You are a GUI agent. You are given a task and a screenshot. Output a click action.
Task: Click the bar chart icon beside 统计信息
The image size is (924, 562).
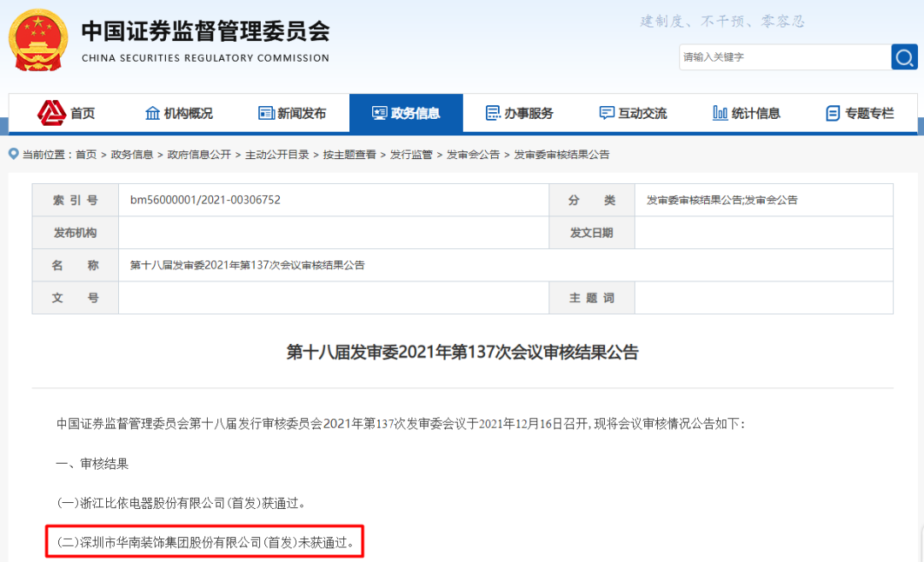pyautogui.click(x=720, y=113)
